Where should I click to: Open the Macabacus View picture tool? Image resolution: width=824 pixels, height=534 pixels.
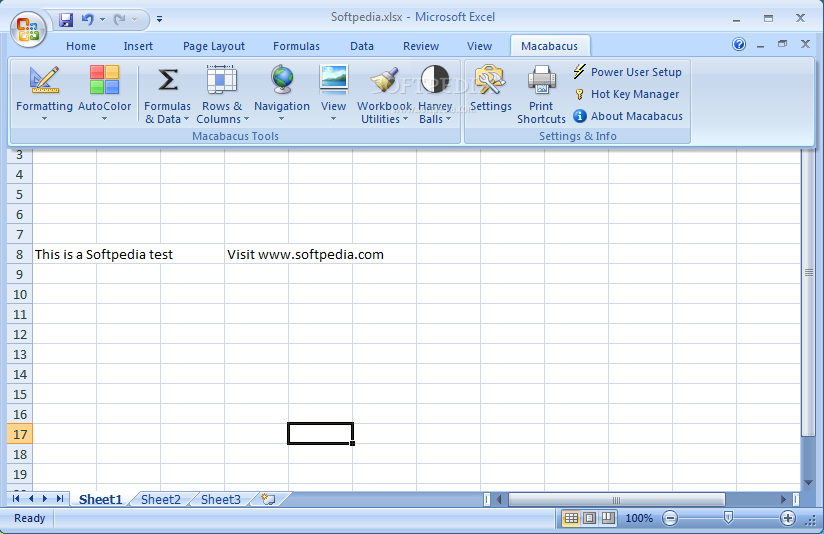334,80
